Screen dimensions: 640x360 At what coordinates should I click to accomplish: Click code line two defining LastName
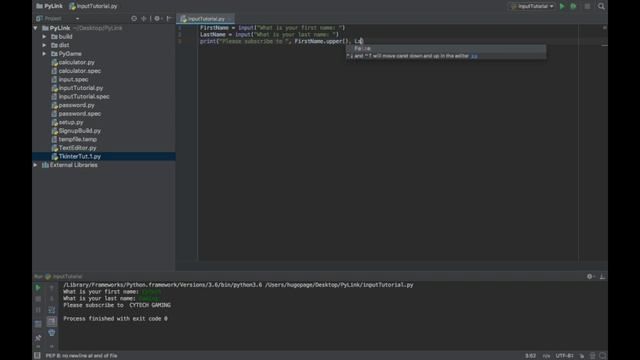coord(269,35)
